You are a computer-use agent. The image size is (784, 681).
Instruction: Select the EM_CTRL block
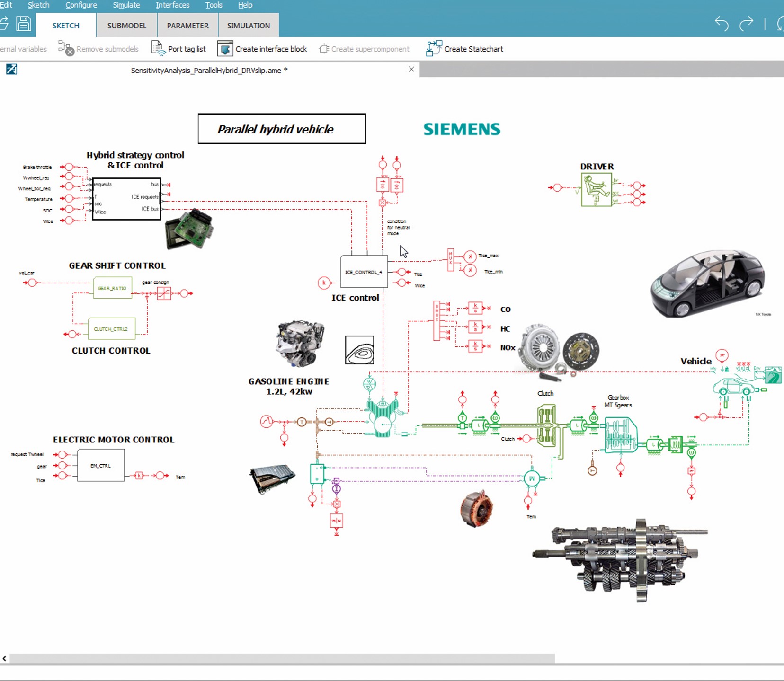pos(101,466)
